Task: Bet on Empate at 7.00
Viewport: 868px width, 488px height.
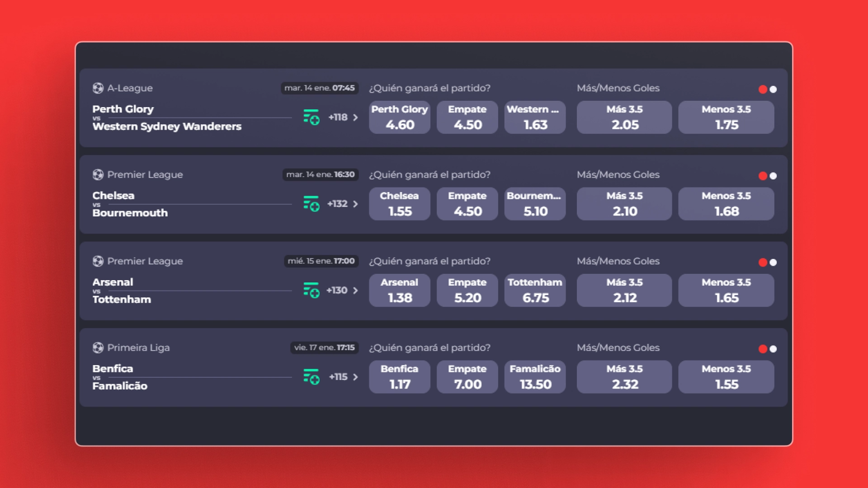Action: pos(467,377)
